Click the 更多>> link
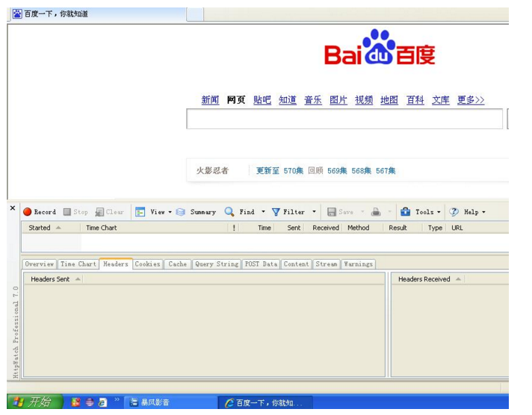This screenshot has height=415, width=532. 471,100
